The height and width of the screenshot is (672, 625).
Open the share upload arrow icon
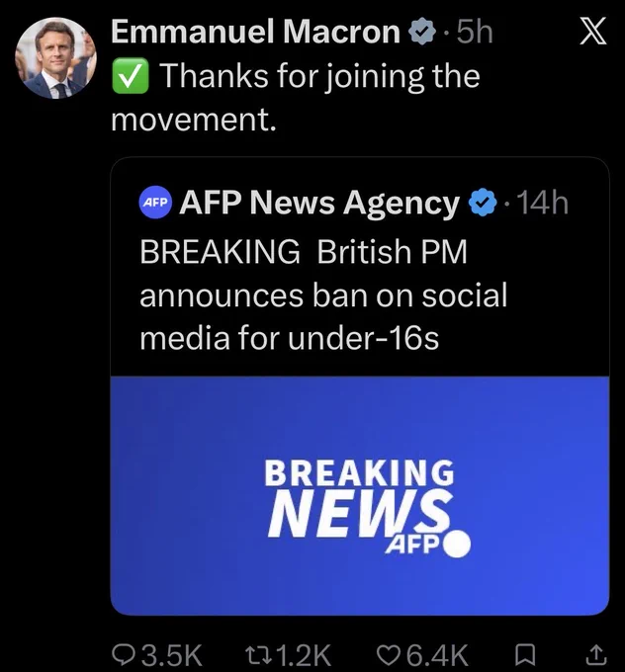click(x=596, y=654)
